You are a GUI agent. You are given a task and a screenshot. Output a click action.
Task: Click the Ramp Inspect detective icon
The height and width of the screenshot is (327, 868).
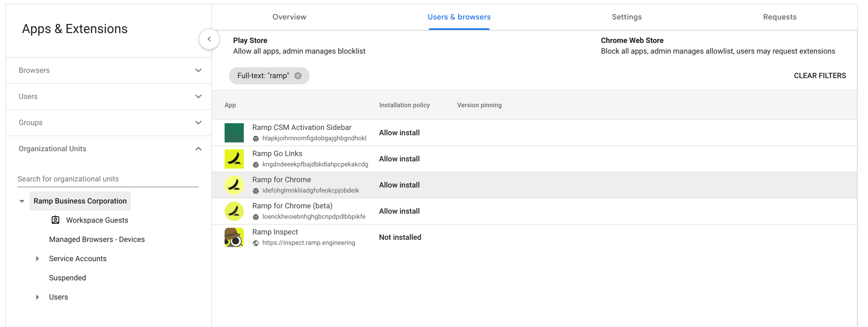pos(234,237)
